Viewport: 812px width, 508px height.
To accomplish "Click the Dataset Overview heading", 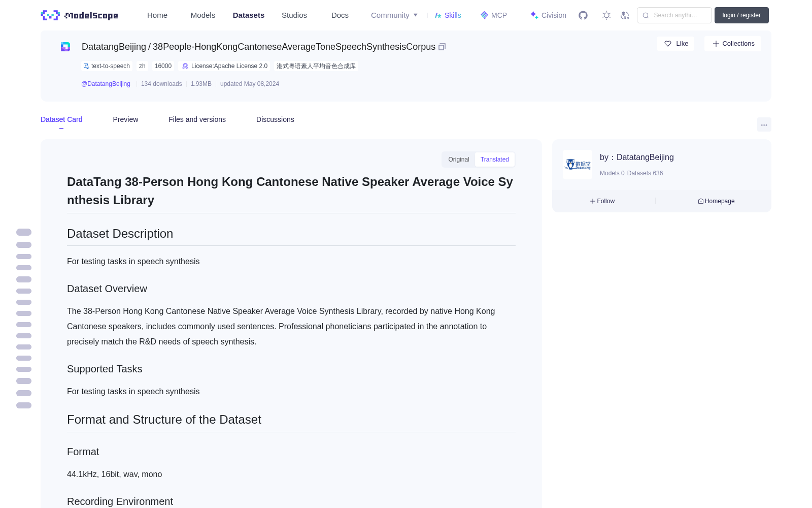I will [107, 289].
